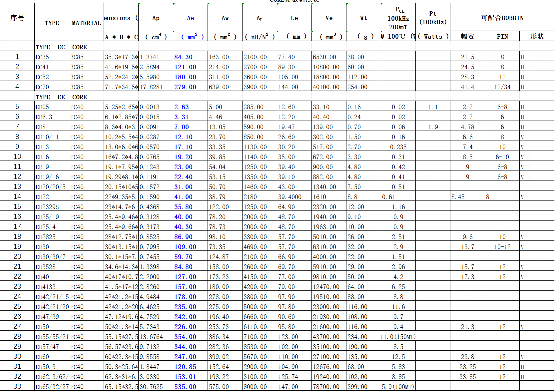Viewport: 556px width, 392px height.
Task: Click the '形狀' sub-header cell
Action: (537, 36)
